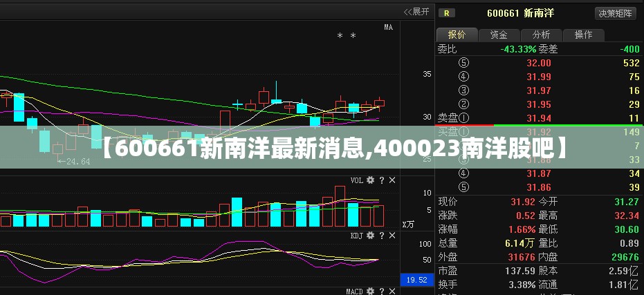Viewport: 644px width, 295px height.
Task: Click buy level ⑤ price 31.86
Action: (539, 187)
